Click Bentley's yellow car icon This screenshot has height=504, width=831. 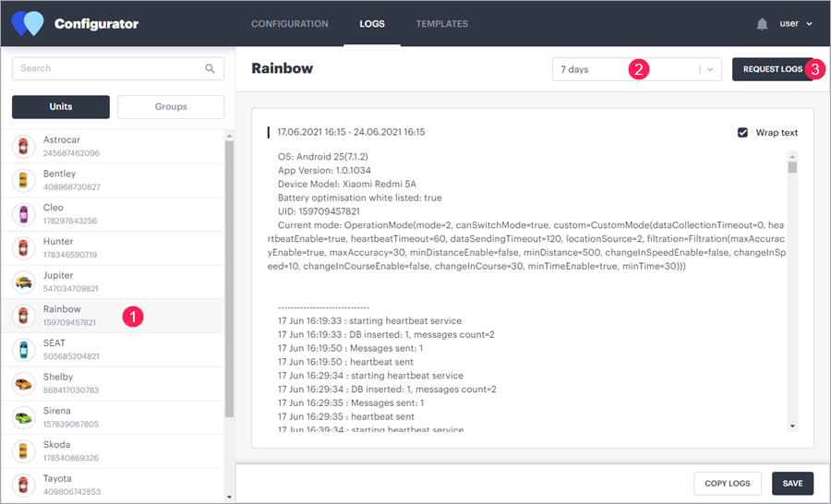23,180
